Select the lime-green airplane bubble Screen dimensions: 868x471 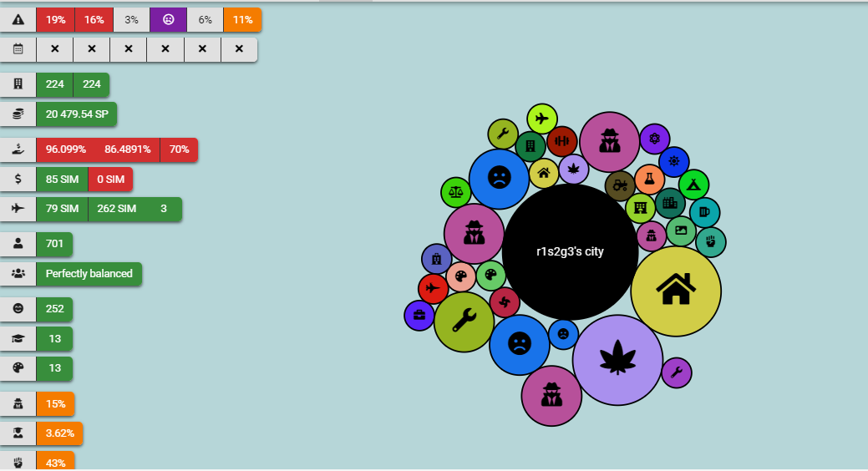(x=542, y=119)
